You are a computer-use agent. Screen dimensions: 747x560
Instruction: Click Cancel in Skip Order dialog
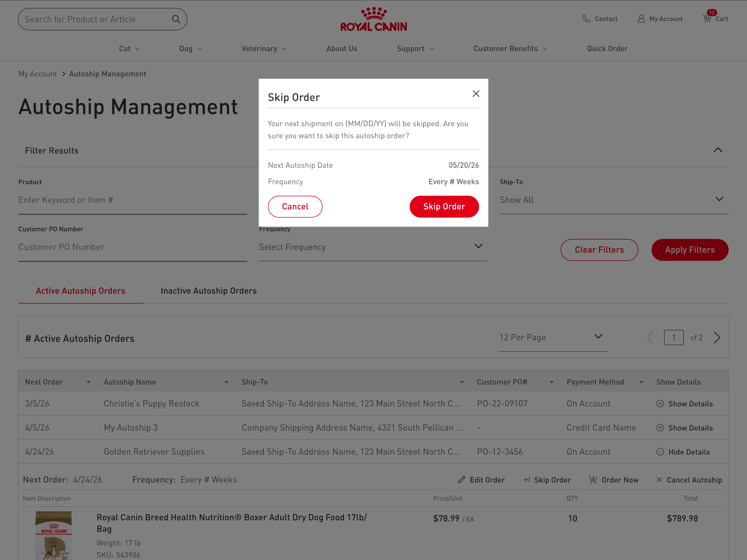295,206
